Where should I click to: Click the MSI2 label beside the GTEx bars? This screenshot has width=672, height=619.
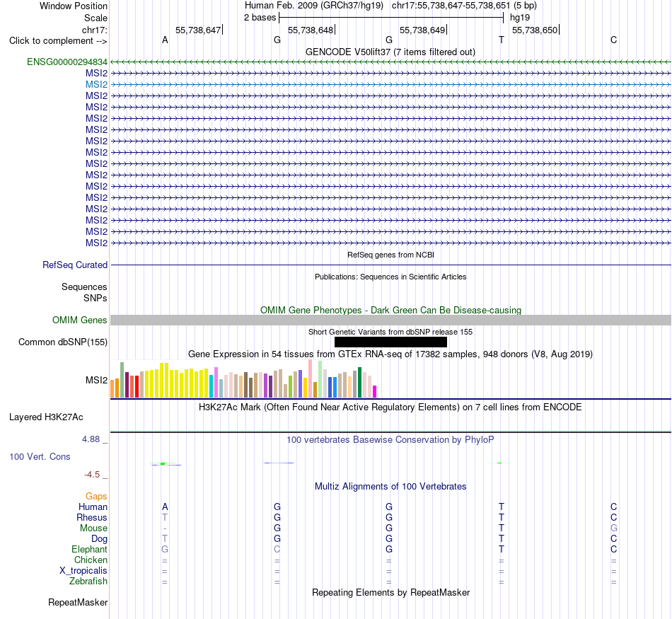pos(96,380)
